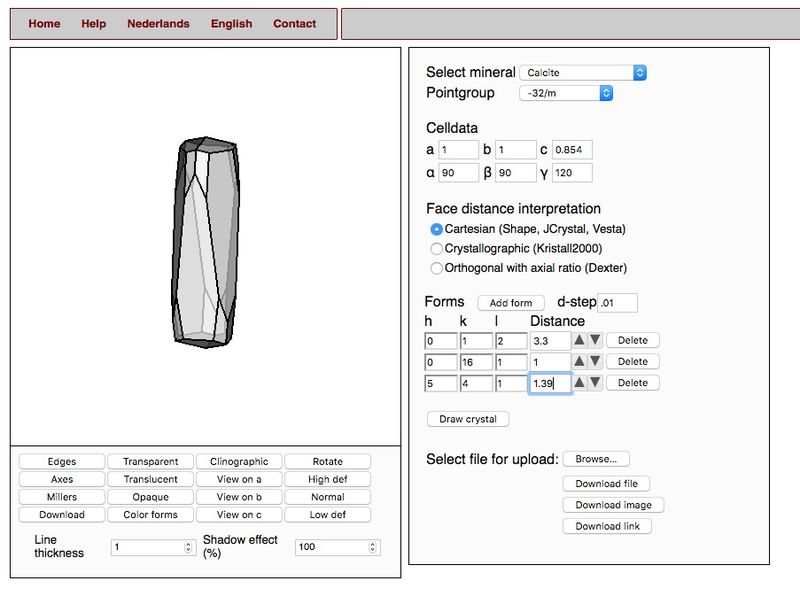Viewport: 800px width, 604px height.
Task: Click Color forms button
Action: pos(151,515)
